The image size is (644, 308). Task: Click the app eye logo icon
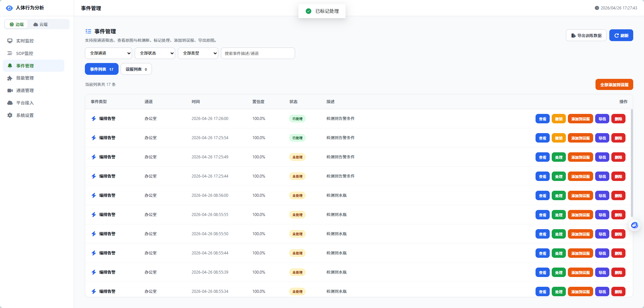coord(9,8)
